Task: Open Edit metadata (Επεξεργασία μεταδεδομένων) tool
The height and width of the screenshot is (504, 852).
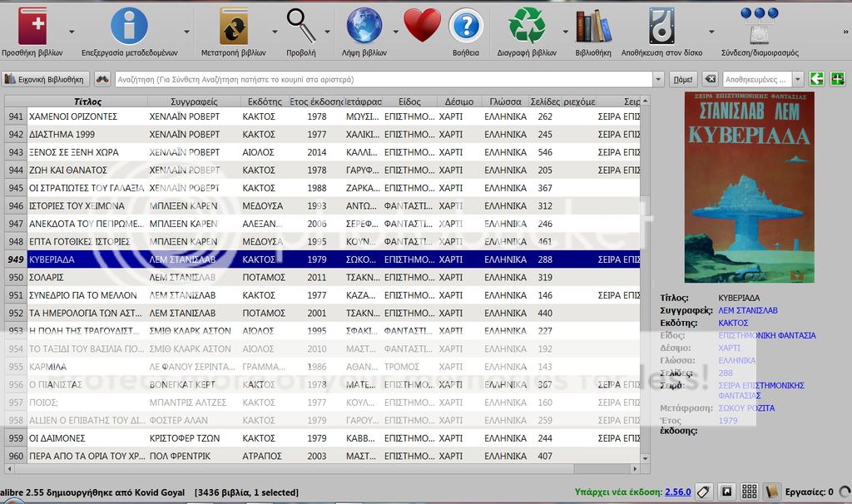Action: (129, 26)
